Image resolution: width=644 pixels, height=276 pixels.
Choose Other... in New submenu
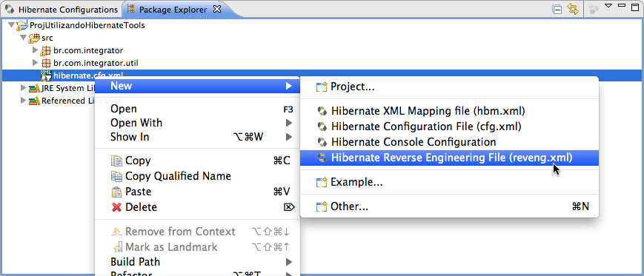pos(449,206)
